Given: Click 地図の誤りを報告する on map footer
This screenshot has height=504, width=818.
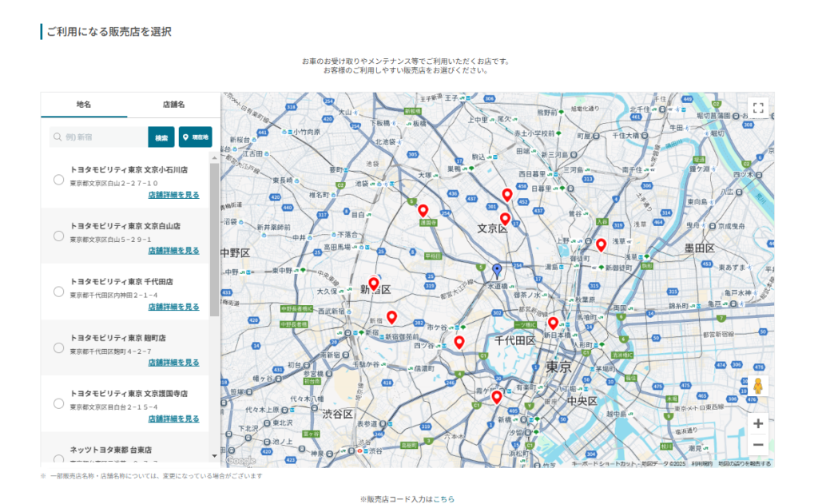Looking at the screenshot, I should point(745,464).
